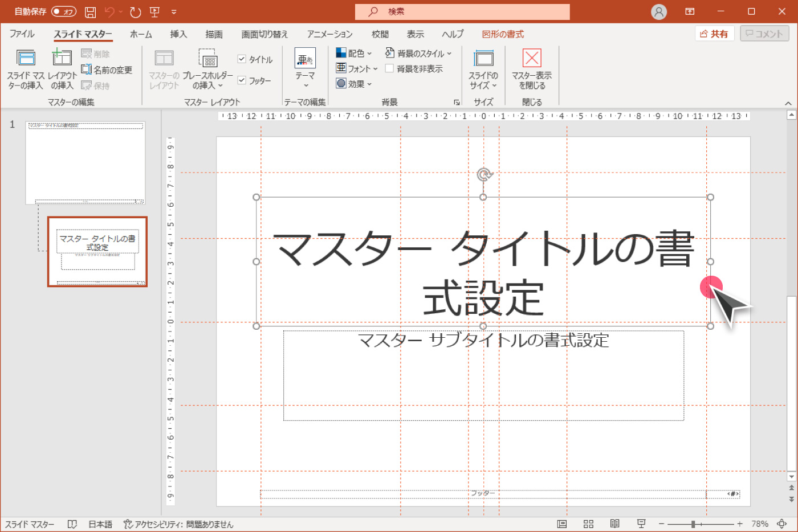Click the 共有 share button

point(714,34)
